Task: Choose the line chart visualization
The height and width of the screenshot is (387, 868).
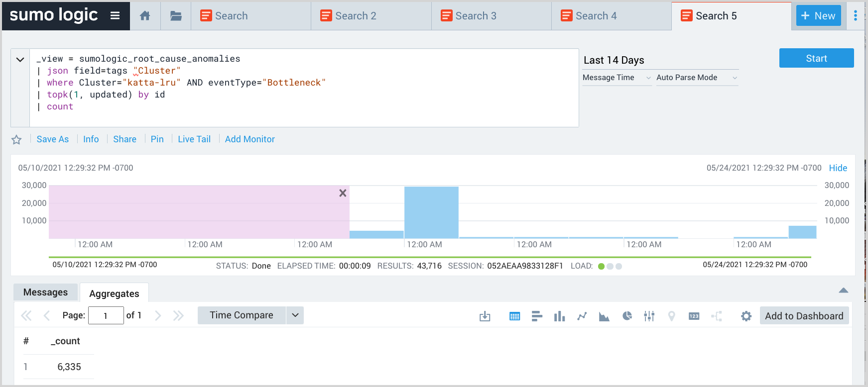Action: 582,316
